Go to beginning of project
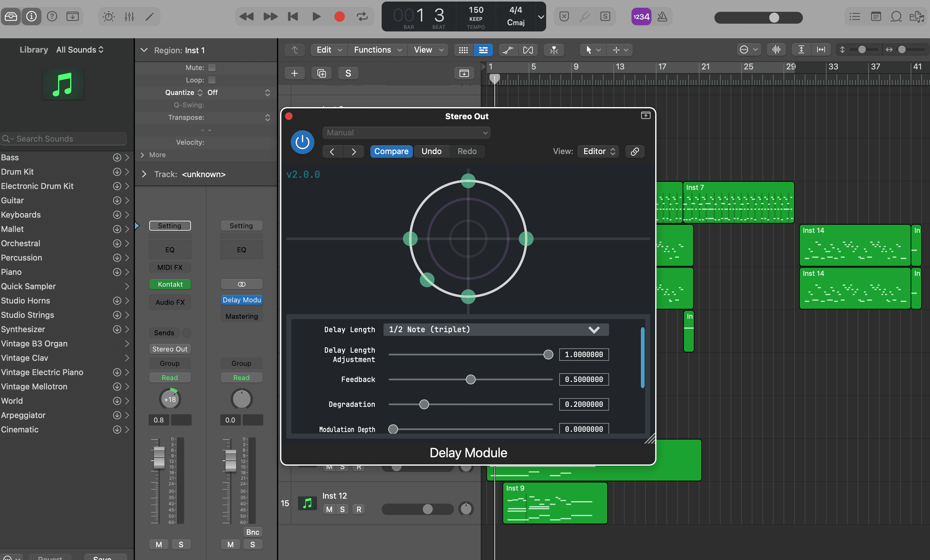The height and width of the screenshot is (560, 930). [293, 16]
